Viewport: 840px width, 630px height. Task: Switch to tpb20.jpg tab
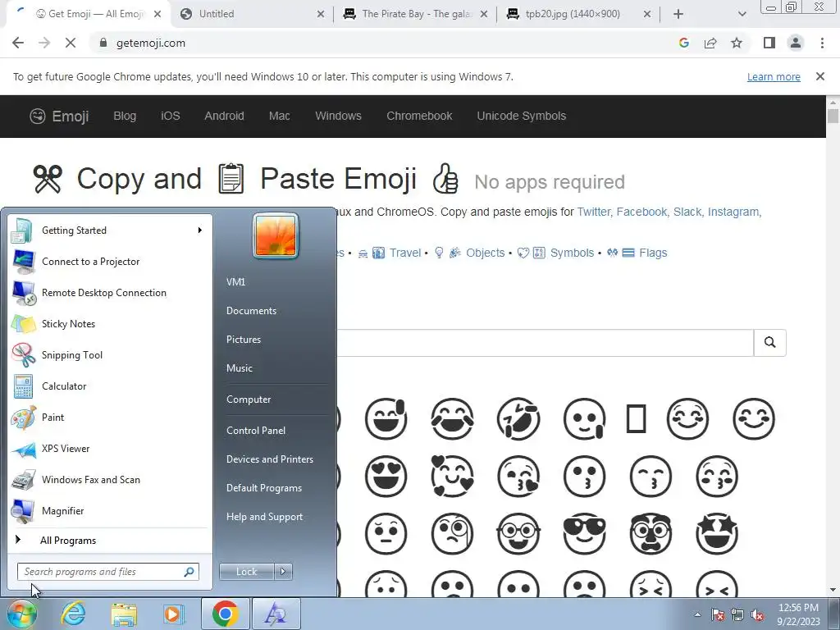(578, 14)
